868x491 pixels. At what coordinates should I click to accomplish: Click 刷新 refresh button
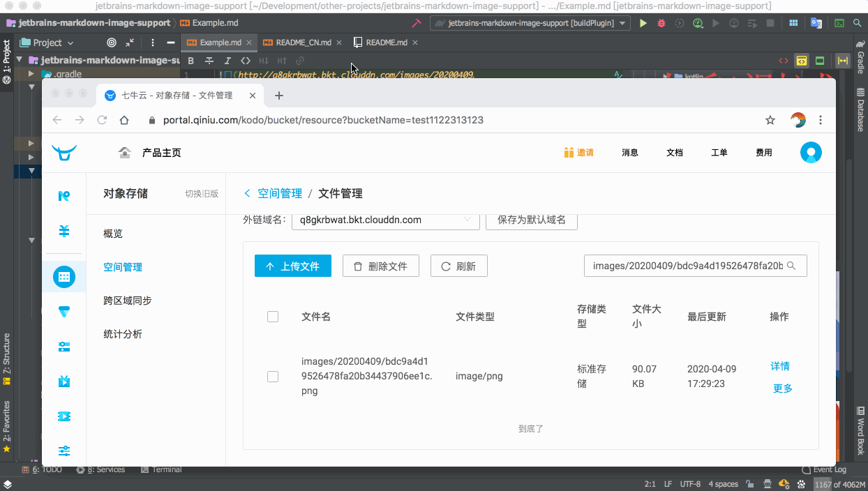[459, 266]
